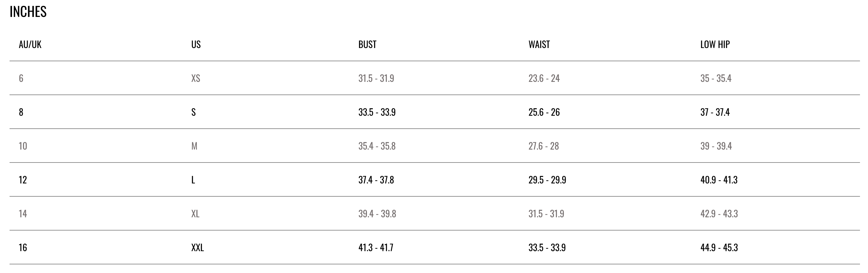The height and width of the screenshot is (273, 868).
Task: Click bust measurement 41.3 - 41.7
Action: [376, 248]
